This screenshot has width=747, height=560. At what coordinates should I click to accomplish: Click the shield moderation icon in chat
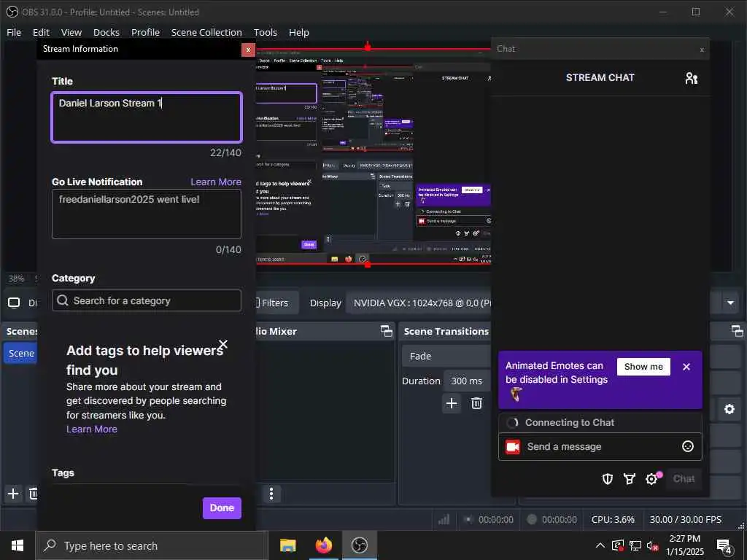tap(608, 478)
